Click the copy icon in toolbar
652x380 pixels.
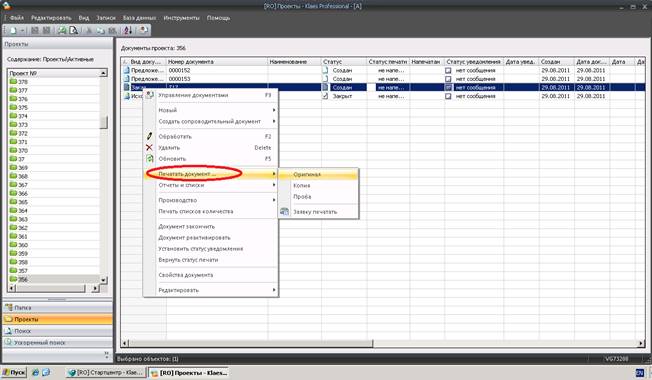coord(100,30)
